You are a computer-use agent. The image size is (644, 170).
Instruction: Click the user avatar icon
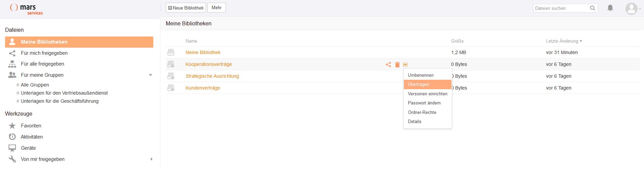pos(631,8)
